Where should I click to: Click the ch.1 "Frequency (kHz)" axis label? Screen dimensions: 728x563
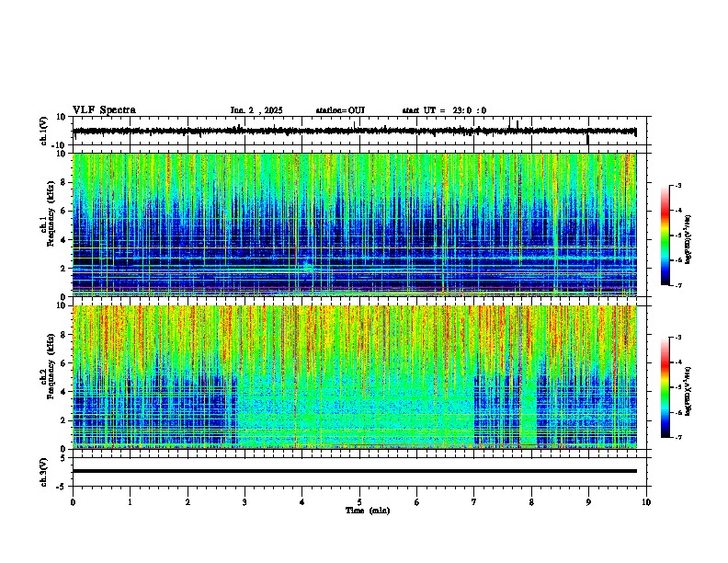50,213
